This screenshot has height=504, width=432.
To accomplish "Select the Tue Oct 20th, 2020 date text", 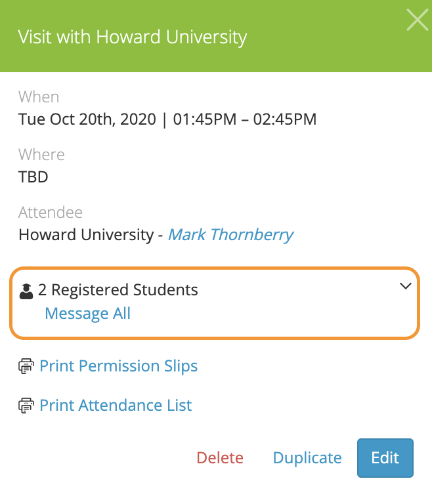I will click(x=87, y=119).
